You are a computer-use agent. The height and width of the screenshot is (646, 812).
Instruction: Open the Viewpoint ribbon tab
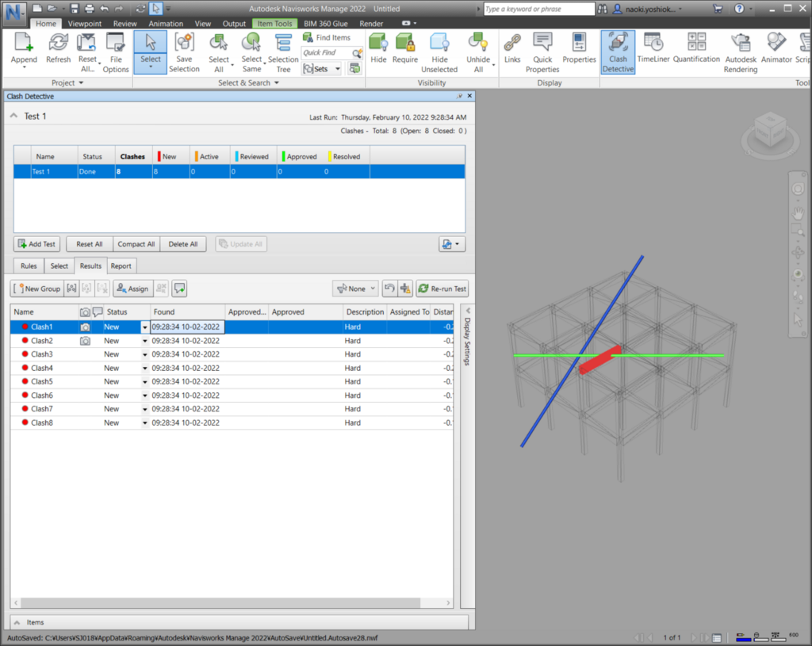tap(84, 23)
